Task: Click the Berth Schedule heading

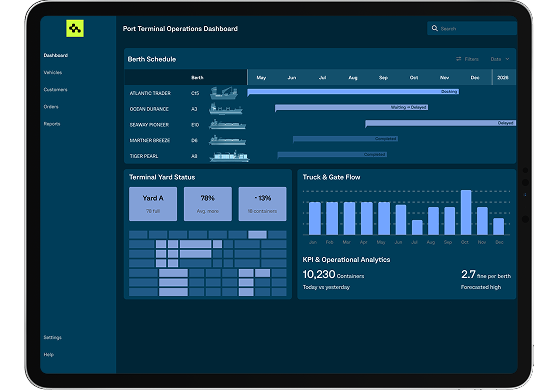Action: pyautogui.click(x=152, y=59)
